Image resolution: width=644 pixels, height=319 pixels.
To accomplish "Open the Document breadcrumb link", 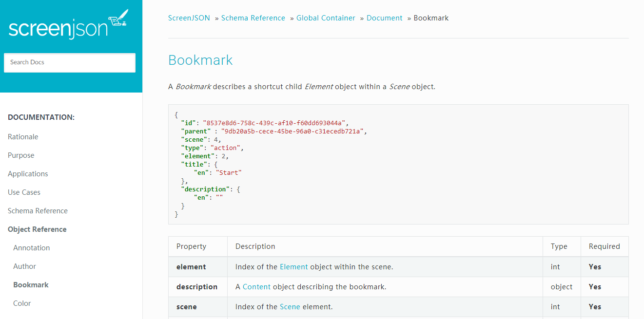I will click(x=385, y=18).
